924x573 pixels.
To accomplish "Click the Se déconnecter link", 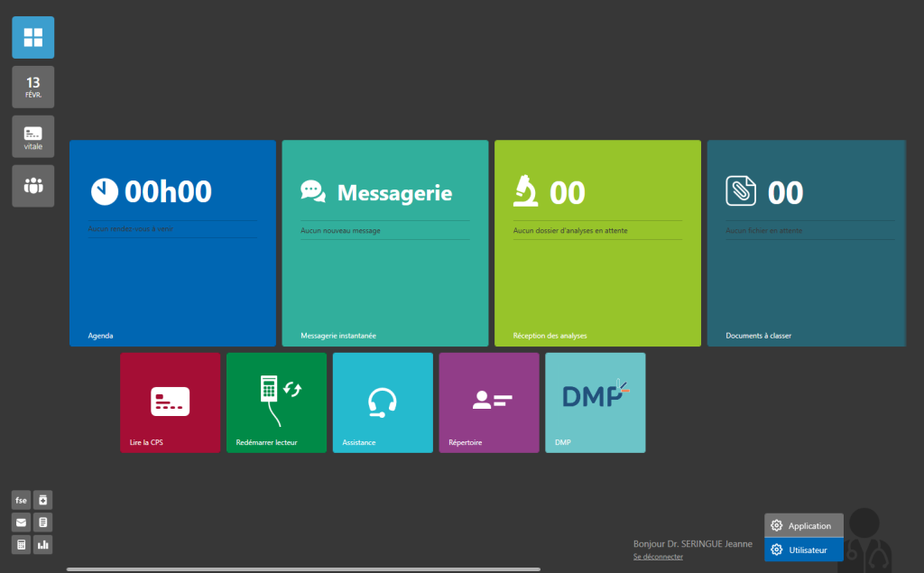I will pyautogui.click(x=658, y=557).
